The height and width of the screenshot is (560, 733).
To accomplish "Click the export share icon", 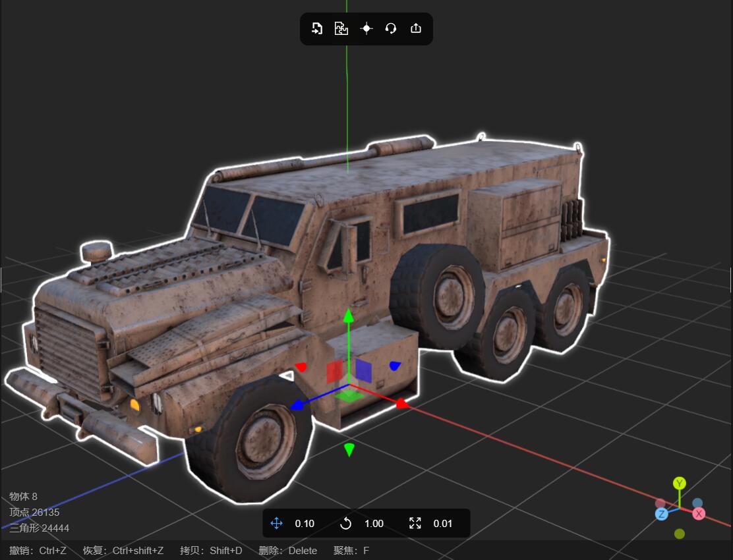I will click(x=415, y=28).
